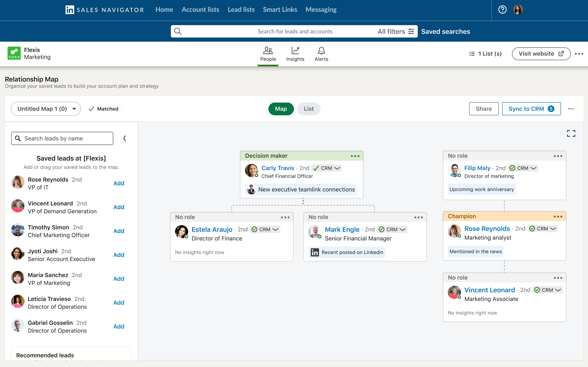Click the LinkedIn icon in Recent posted insight
Viewport: 588px width, 367px height.
click(x=315, y=252)
